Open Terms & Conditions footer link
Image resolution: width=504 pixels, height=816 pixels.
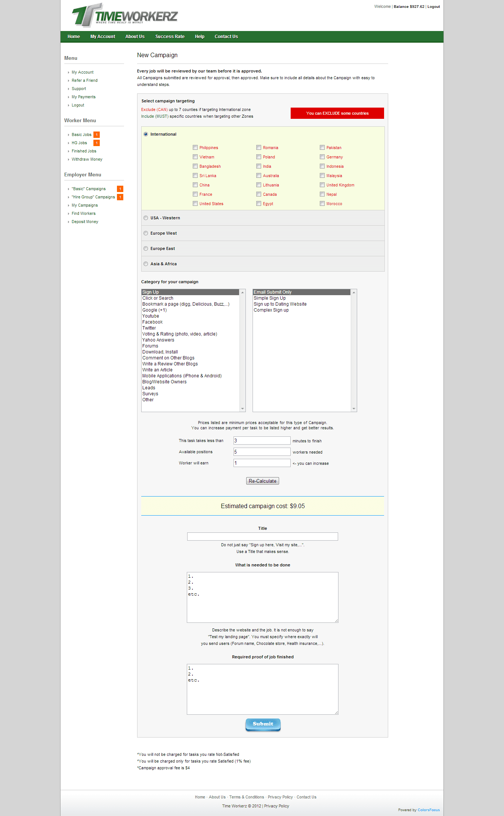tap(247, 797)
